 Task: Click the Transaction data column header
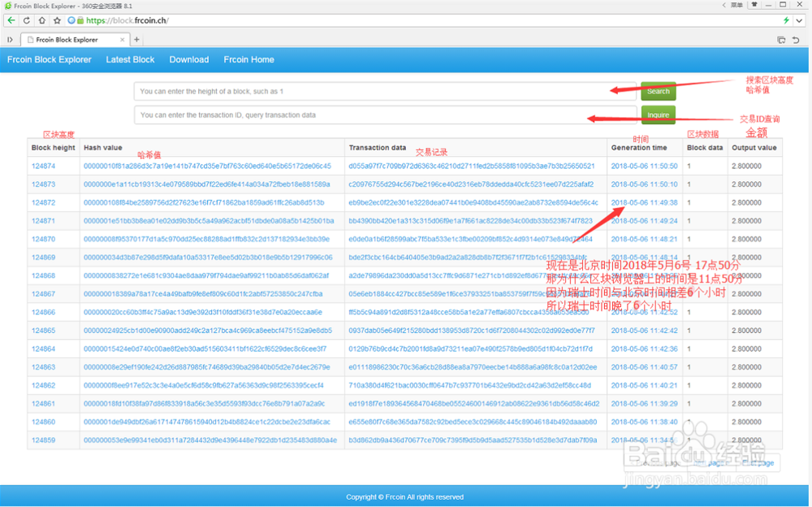[x=377, y=148]
